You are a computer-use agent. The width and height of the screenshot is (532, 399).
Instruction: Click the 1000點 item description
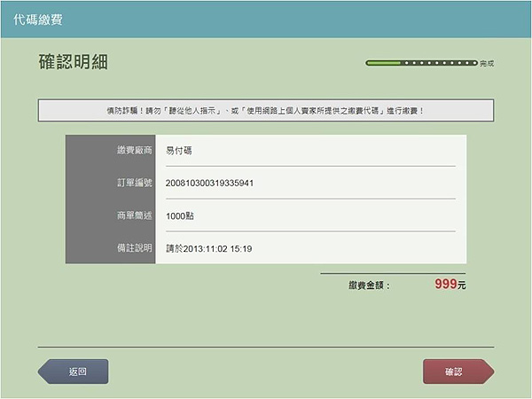pos(180,215)
